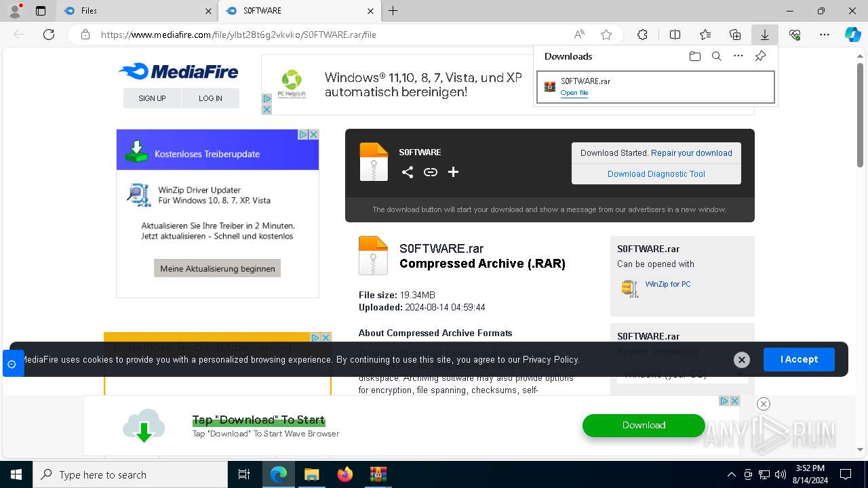
Task: Click the network tray icon
Action: coord(764,474)
